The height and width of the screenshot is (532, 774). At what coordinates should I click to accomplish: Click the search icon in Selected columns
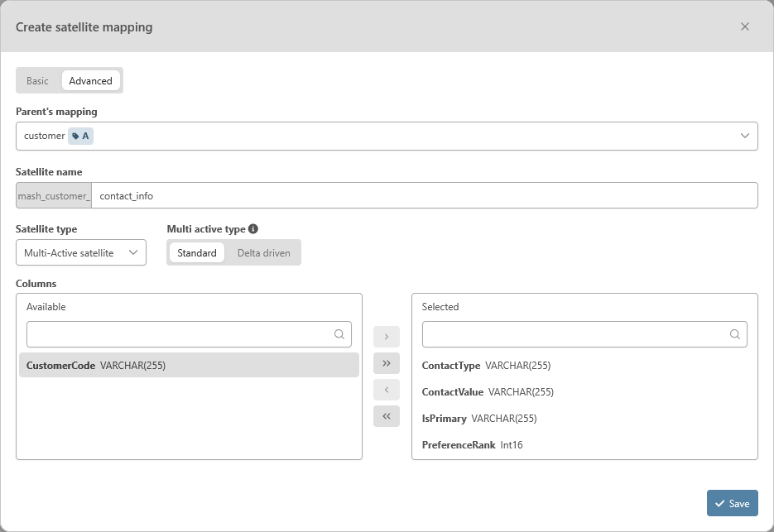pos(735,334)
